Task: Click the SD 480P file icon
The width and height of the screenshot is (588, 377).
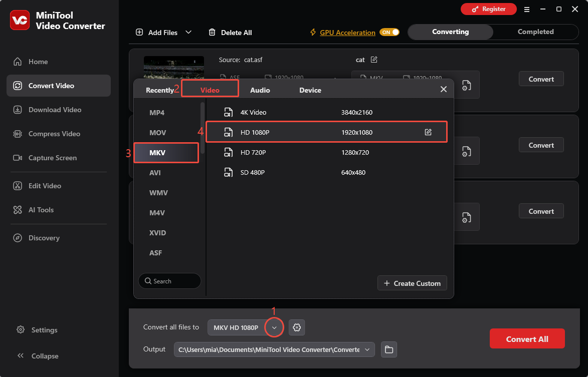Action: pyautogui.click(x=229, y=172)
